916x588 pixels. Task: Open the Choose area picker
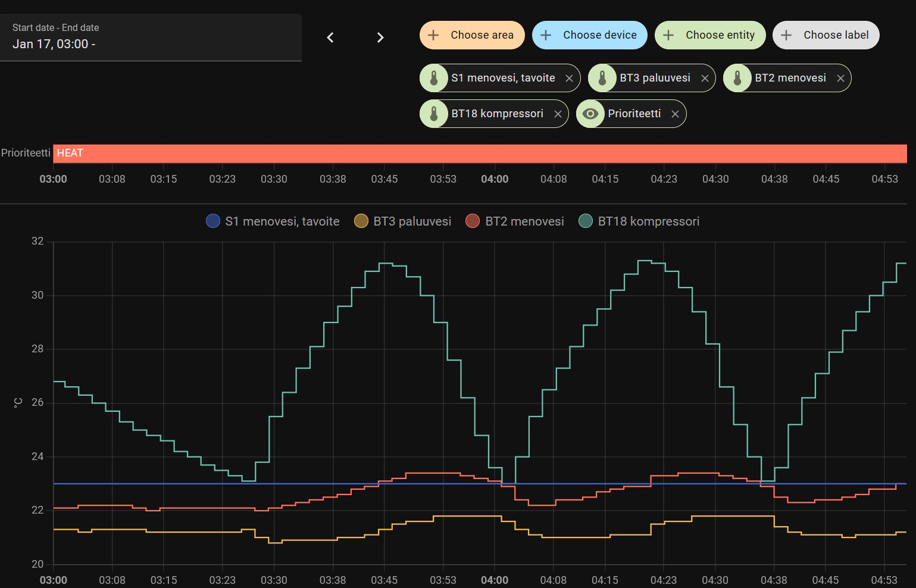(x=471, y=35)
